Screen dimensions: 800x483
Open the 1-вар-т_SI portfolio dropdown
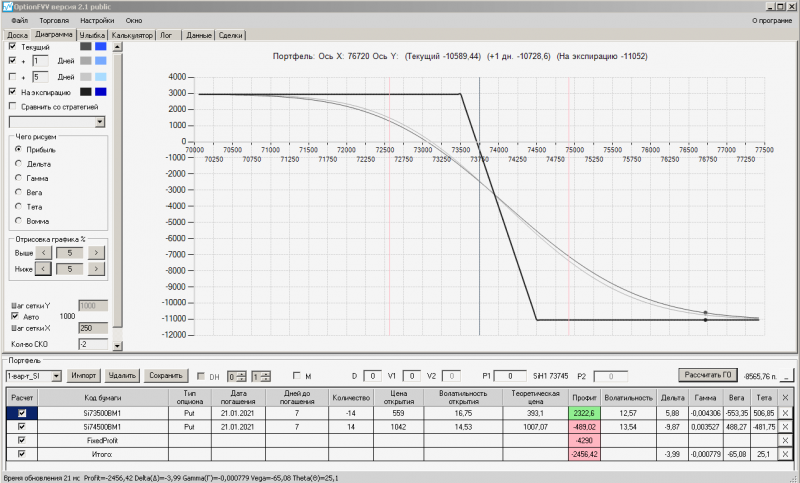click(x=56, y=376)
